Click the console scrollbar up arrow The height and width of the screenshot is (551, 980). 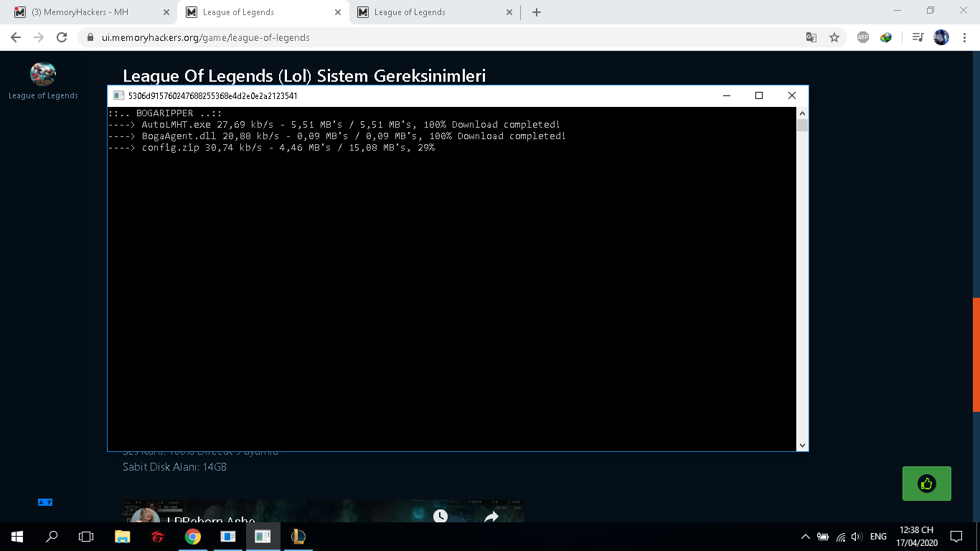802,113
